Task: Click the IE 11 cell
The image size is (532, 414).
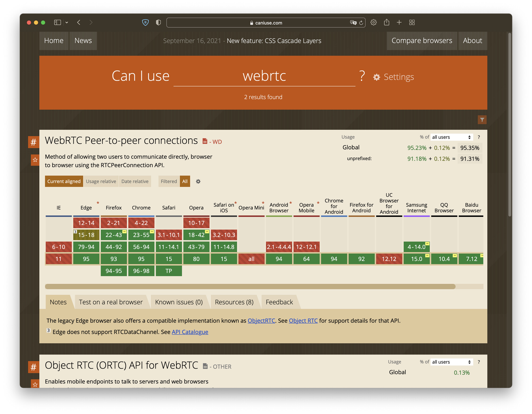Action: (59, 259)
